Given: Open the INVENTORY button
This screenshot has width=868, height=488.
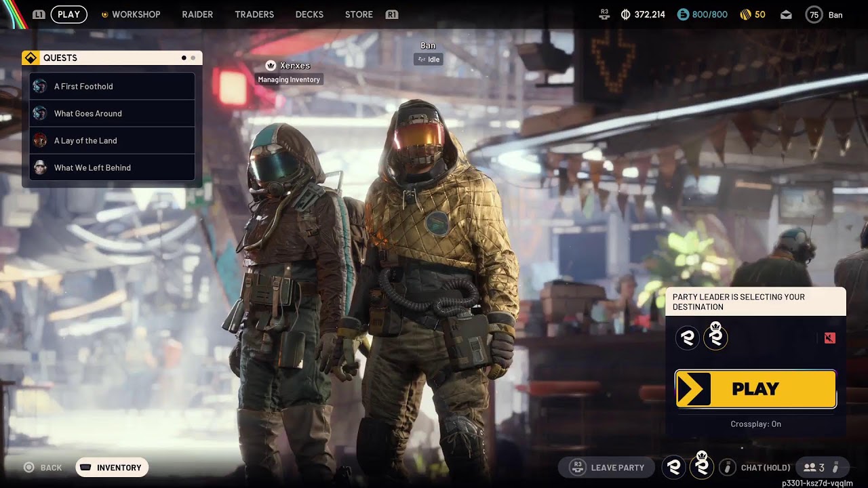Looking at the screenshot, I should (x=112, y=468).
